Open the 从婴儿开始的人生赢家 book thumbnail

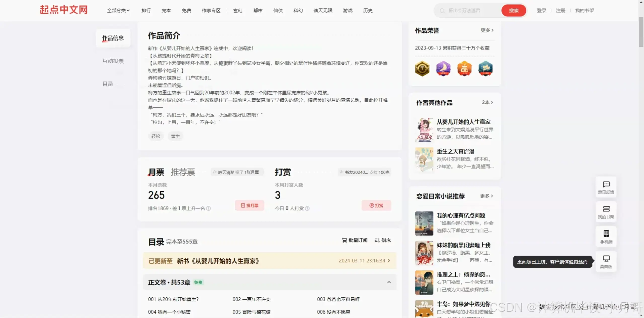coord(424,130)
